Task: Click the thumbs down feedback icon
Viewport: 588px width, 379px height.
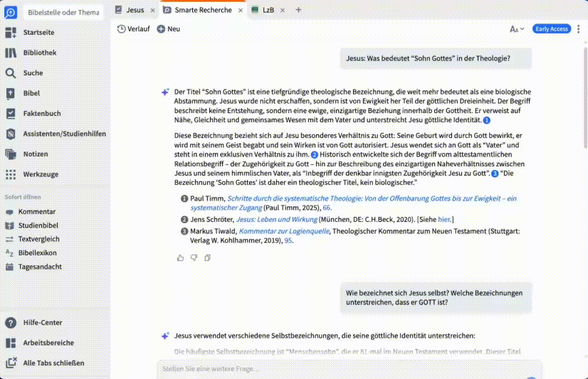Action: click(194, 257)
